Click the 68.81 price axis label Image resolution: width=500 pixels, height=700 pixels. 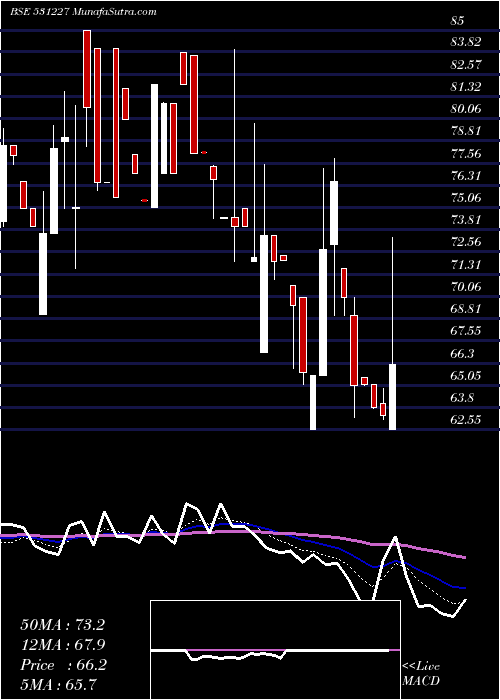click(x=466, y=308)
